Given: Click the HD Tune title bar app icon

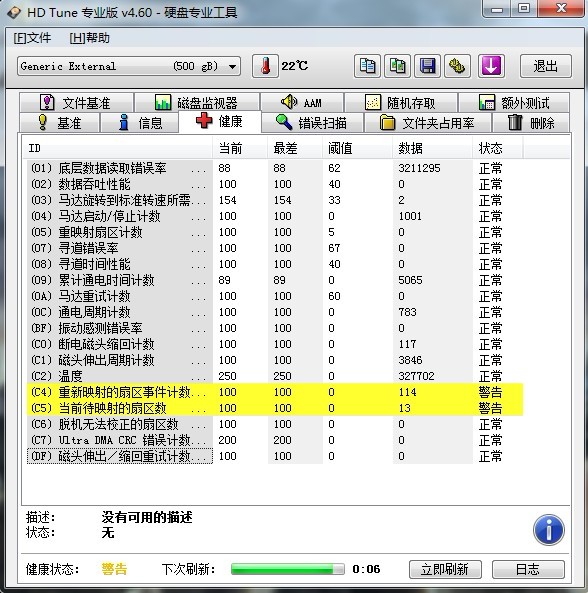Looking at the screenshot, I should (14, 12).
